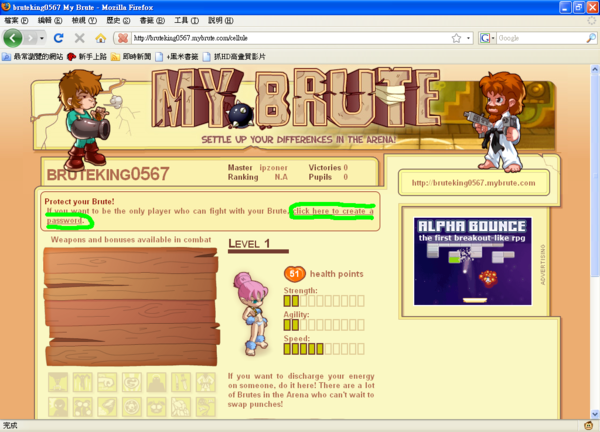Open the 新手上路 bookmark

click(x=87, y=57)
